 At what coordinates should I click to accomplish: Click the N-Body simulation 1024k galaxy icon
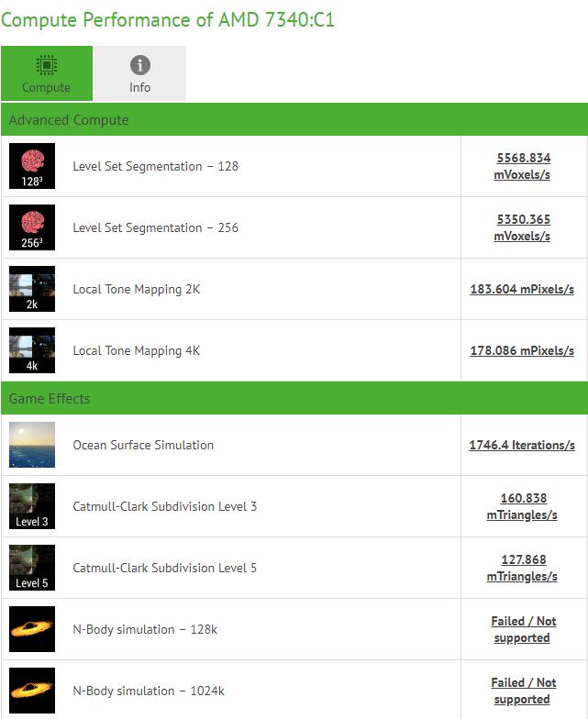32,691
